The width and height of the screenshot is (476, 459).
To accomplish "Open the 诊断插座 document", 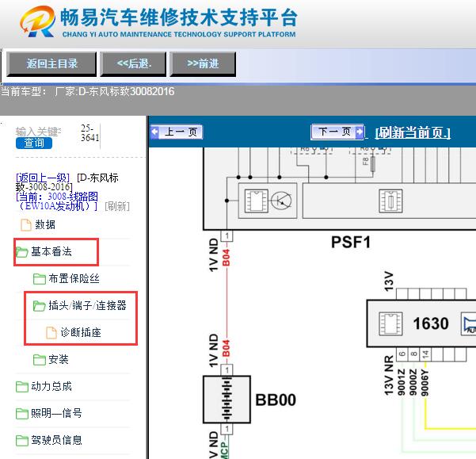I will point(81,332).
